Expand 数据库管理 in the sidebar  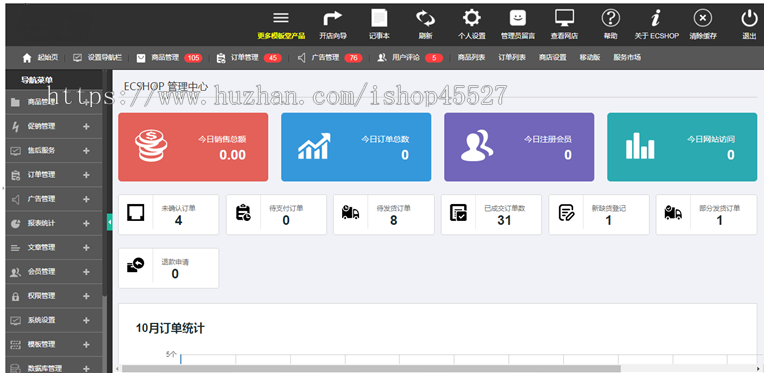[x=86, y=369]
